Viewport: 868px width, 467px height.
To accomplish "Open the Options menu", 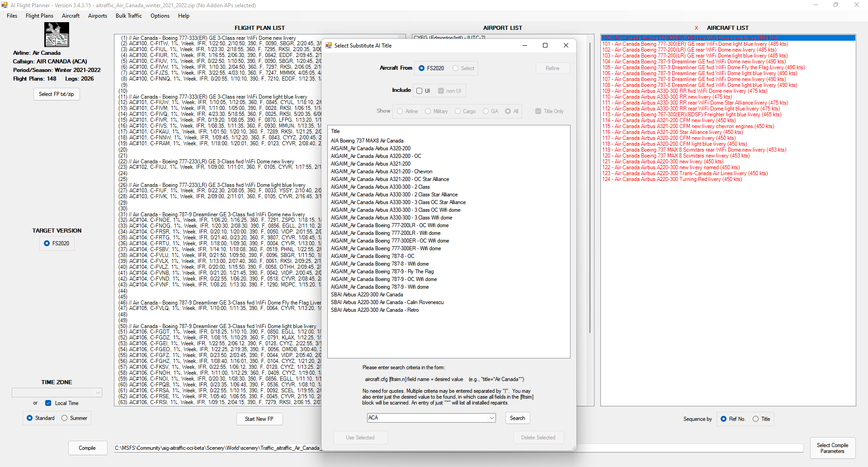I will [160, 16].
